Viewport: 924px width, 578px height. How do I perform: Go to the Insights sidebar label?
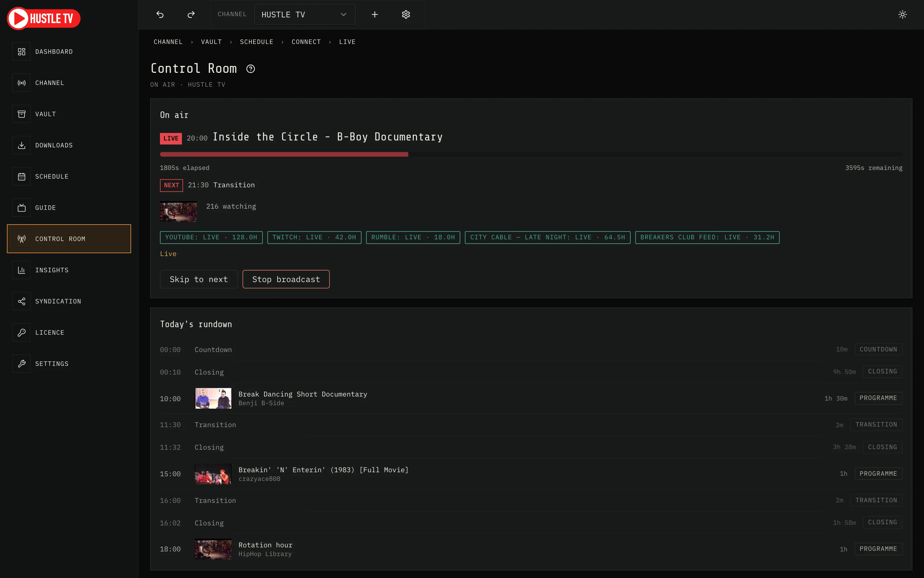pyautogui.click(x=52, y=270)
